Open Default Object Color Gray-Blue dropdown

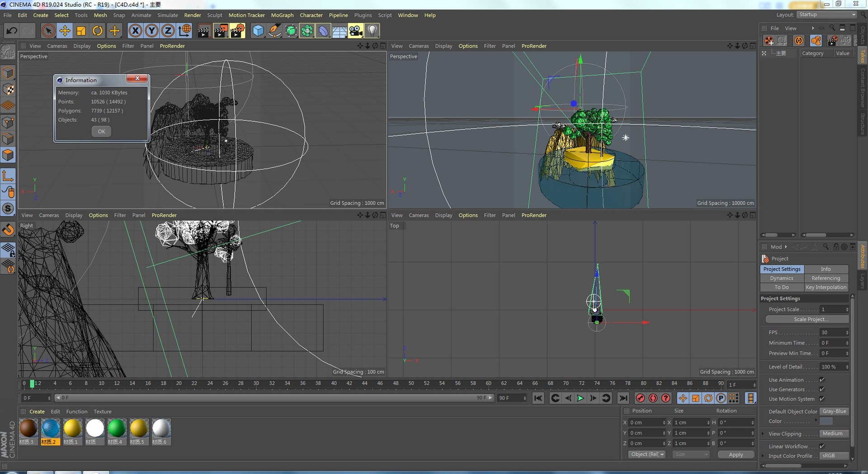[x=834, y=412]
